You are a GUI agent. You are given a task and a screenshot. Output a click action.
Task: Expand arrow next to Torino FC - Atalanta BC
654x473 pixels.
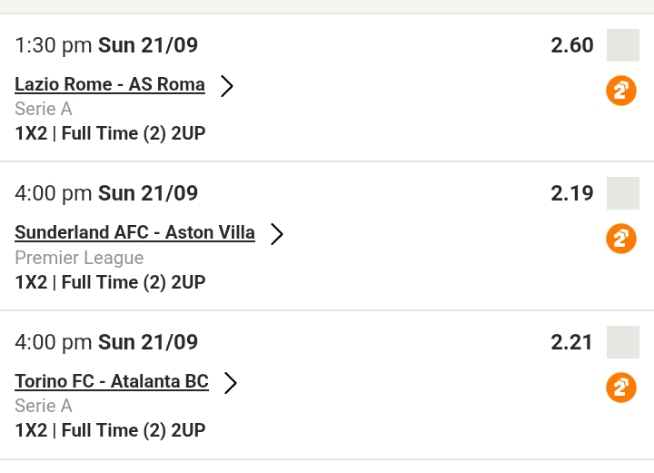[x=231, y=382]
